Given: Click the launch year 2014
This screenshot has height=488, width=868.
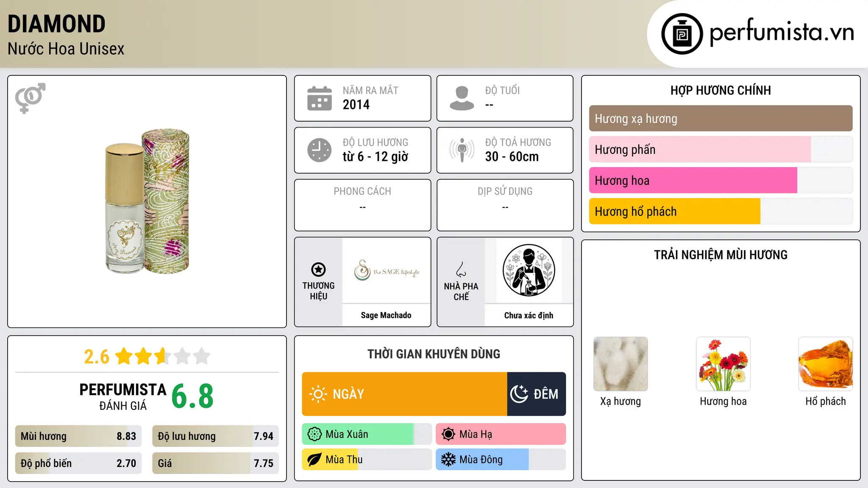Looking at the screenshot, I should 356,105.
